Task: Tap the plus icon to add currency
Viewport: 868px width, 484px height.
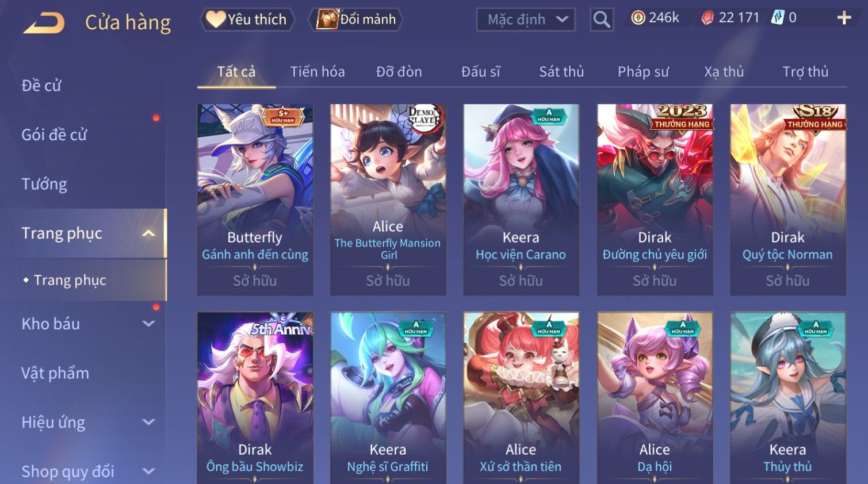Action: 844,18
